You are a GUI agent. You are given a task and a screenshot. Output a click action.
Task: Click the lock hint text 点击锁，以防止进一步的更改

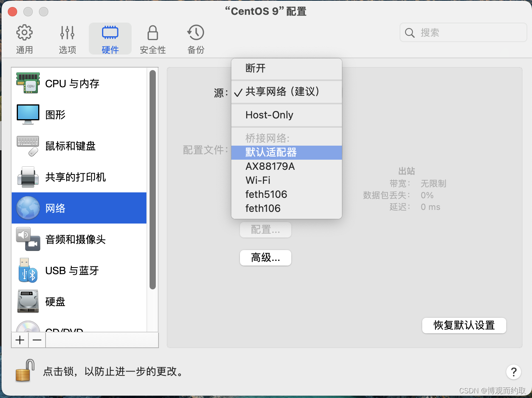click(114, 372)
